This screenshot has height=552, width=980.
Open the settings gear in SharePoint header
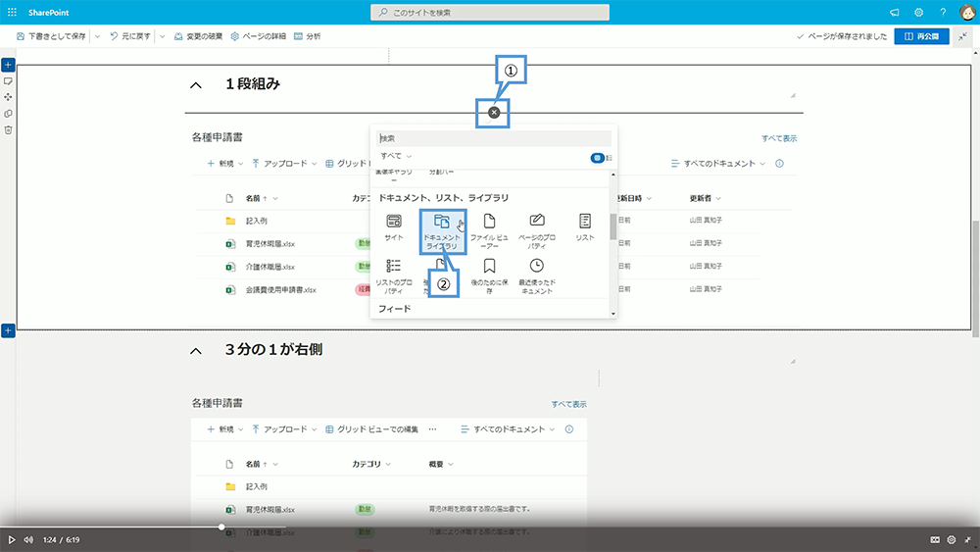tap(919, 12)
